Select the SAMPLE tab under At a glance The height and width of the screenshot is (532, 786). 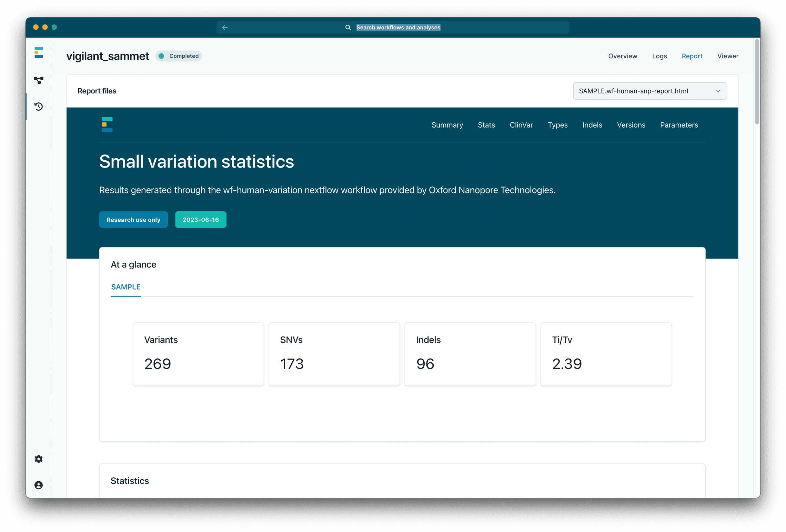(x=125, y=287)
